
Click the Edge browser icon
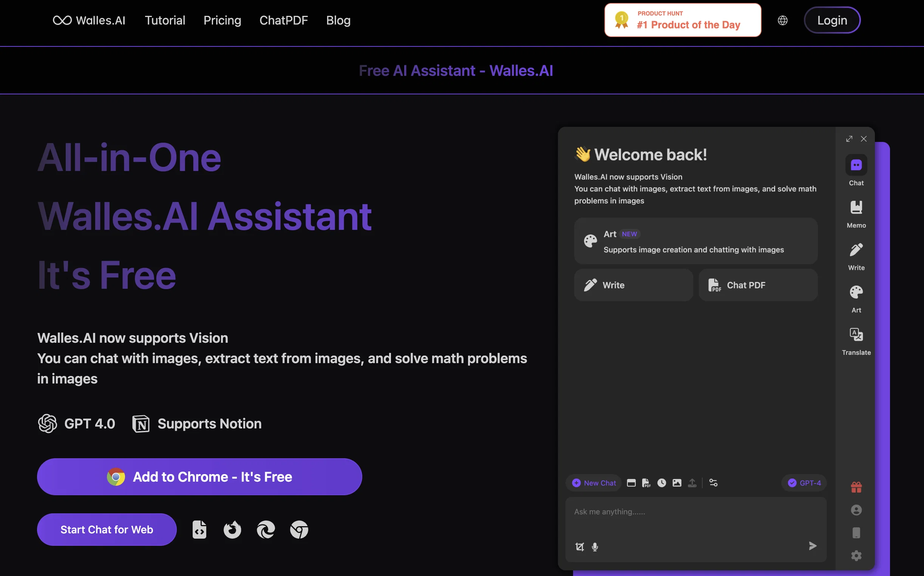266,530
